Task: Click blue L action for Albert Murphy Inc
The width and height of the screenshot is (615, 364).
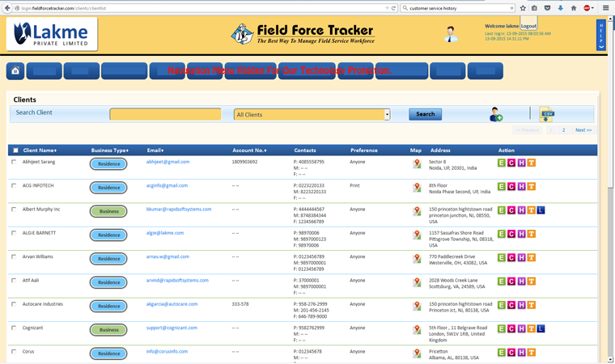Action: pyautogui.click(x=541, y=210)
